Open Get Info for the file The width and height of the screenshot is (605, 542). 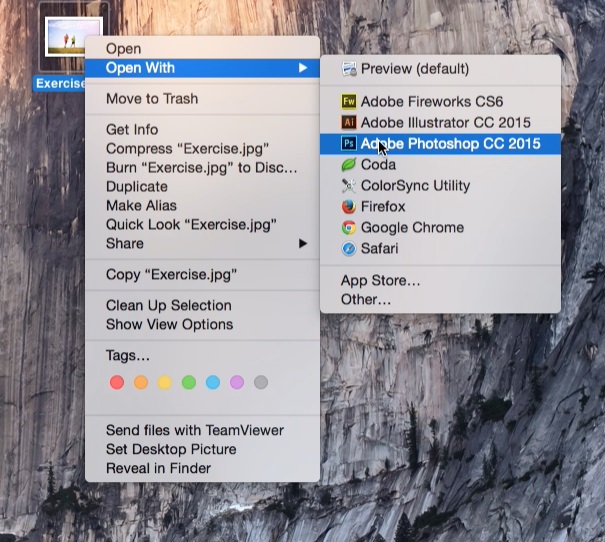coord(202,130)
